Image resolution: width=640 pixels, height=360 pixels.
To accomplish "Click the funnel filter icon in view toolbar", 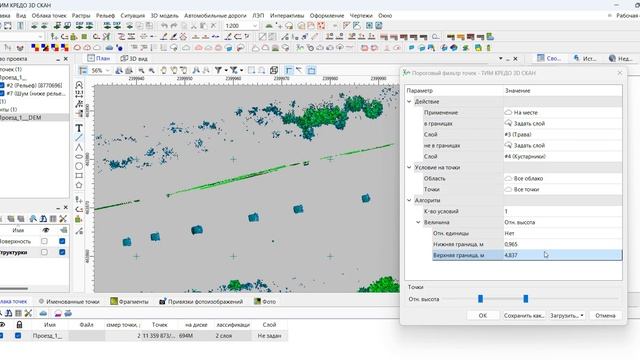I will coord(218,70).
